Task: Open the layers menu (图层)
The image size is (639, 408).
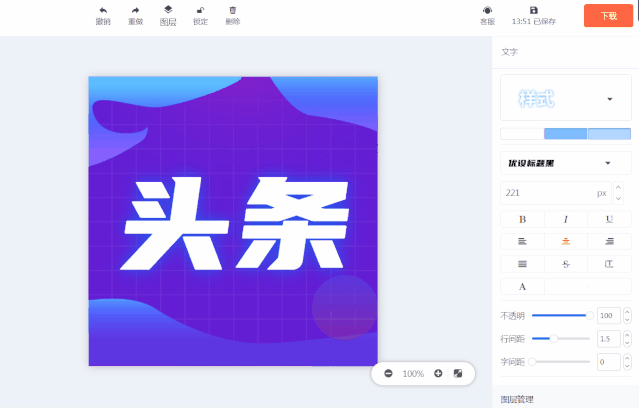Action: pyautogui.click(x=168, y=16)
